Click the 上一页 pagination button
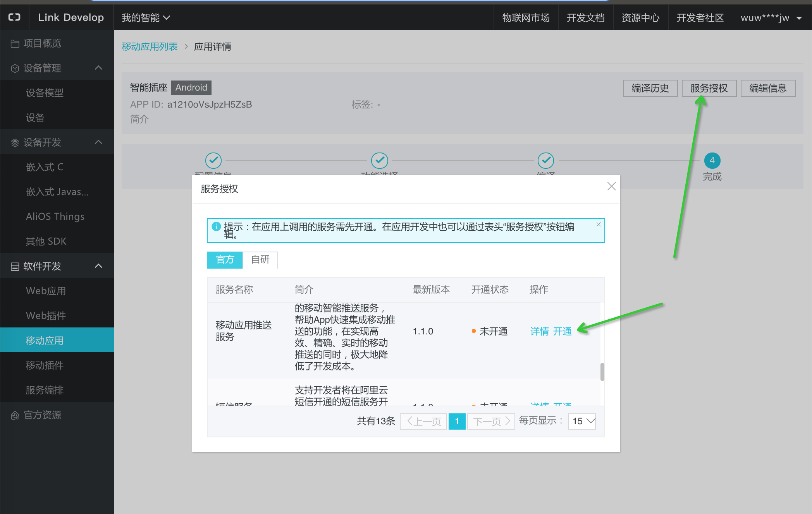The width and height of the screenshot is (812, 514). pyautogui.click(x=423, y=421)
